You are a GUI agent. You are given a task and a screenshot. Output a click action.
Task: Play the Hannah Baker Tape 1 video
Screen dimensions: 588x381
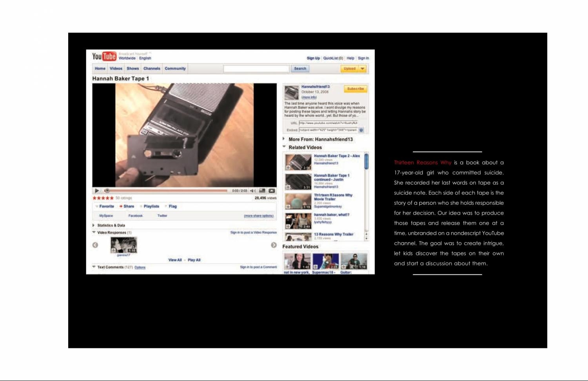pos(97,191)
